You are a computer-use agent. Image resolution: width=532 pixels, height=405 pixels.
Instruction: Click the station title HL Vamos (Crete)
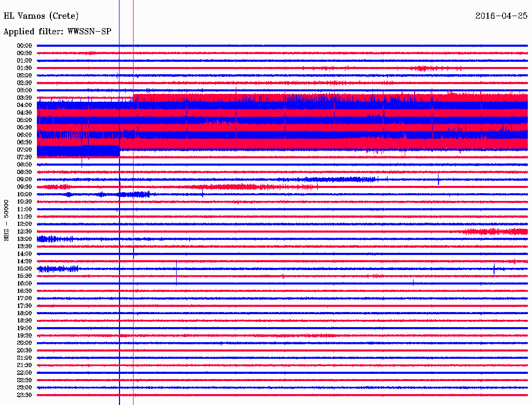pos(41,16)
